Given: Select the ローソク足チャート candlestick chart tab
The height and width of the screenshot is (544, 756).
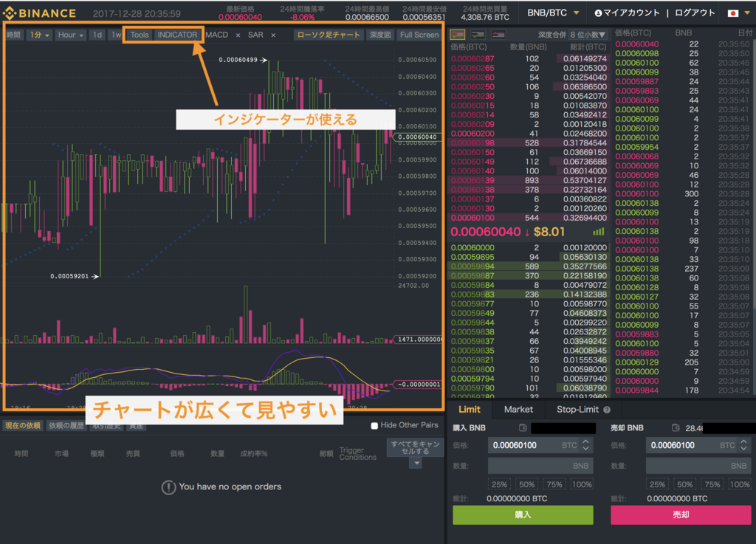Looking at the screenshot, I should point(329,35).
